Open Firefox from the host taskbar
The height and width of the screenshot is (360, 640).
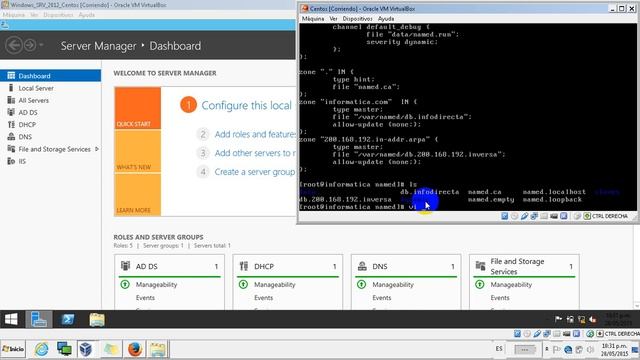(x=135, y=349)
